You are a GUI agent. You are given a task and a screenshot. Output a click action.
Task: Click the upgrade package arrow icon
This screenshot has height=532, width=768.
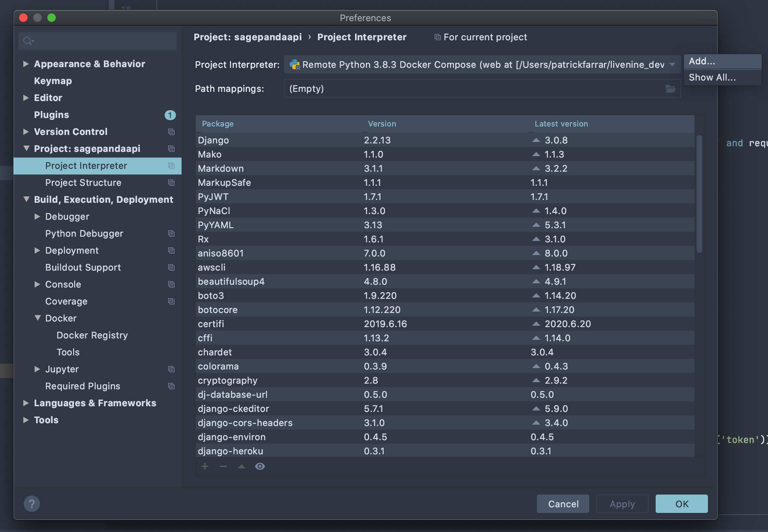click(x=242, y=466)
